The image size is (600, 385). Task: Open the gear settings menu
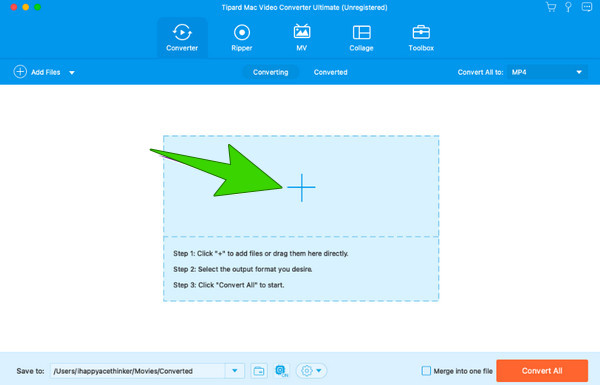coord(311,371)
